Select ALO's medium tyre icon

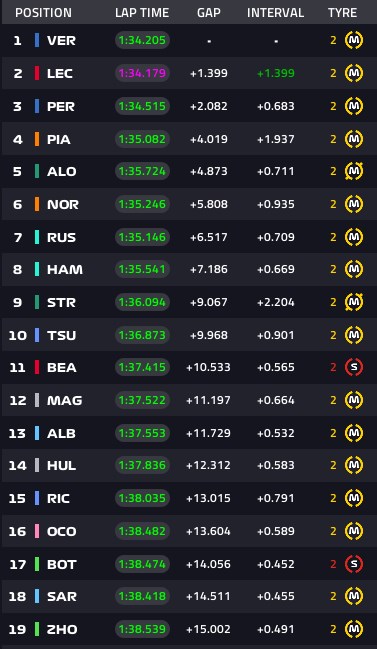(354, 171)
